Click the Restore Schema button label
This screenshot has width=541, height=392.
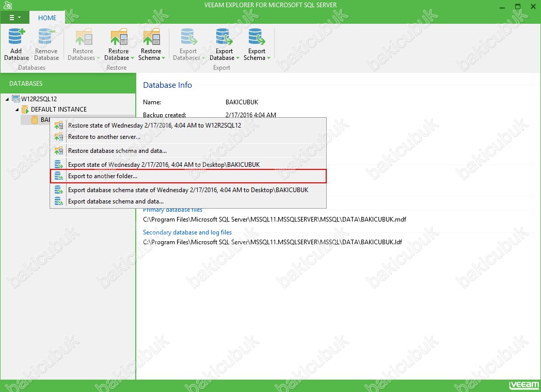click(150, 54)
